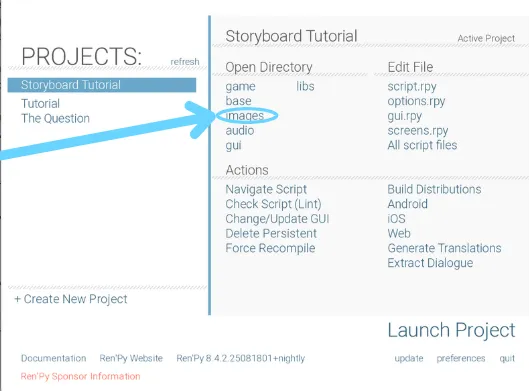Open All script files

[x=422, y=145]
